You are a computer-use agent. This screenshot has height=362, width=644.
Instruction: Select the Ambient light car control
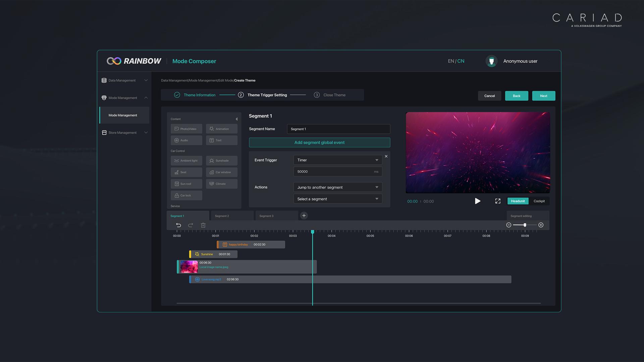186,161
